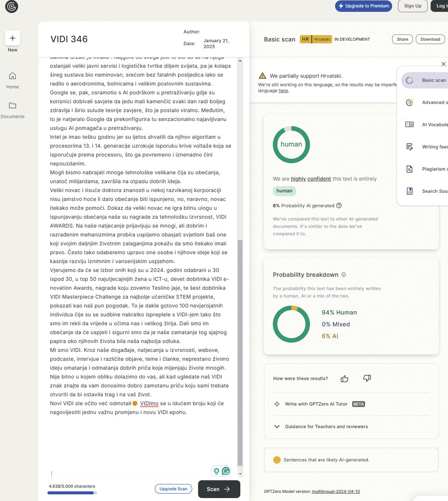Click the info icon next to Probability breakdown
The image size is (448, 501).
(x=344, y=275)
